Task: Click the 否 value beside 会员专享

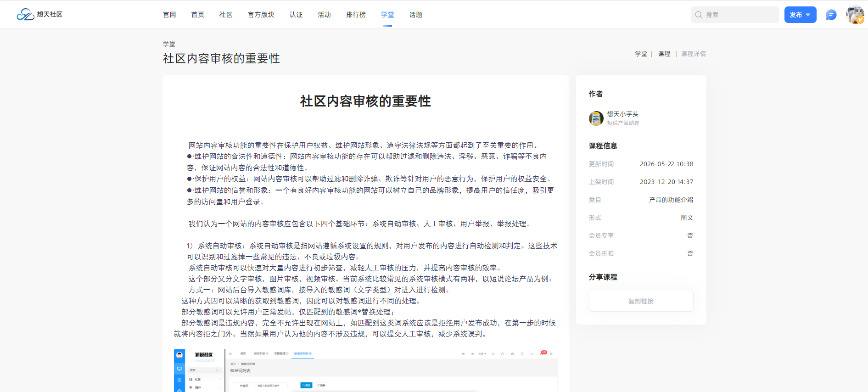Action: 690,235
